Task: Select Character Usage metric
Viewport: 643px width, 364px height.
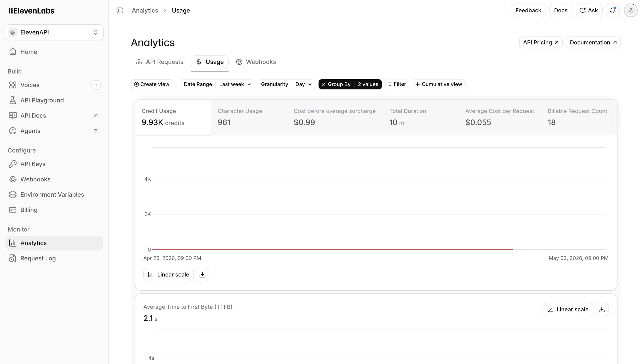Action: (249, 117)
